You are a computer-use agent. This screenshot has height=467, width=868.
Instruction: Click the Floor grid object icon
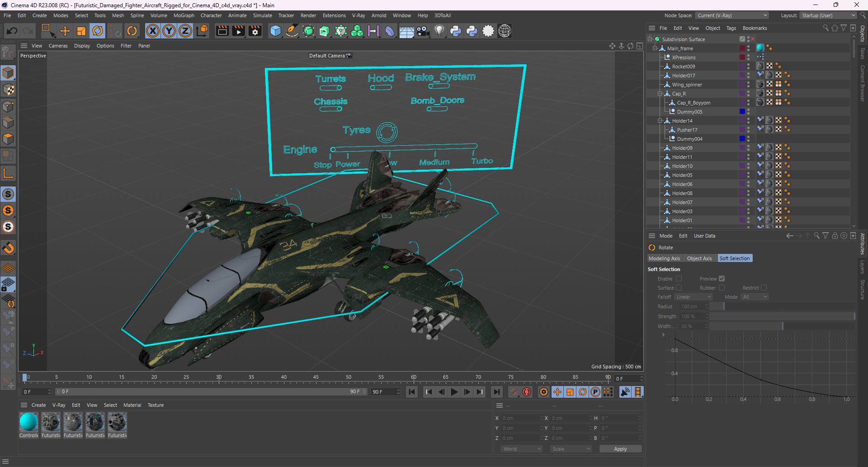tap(406, 31)
